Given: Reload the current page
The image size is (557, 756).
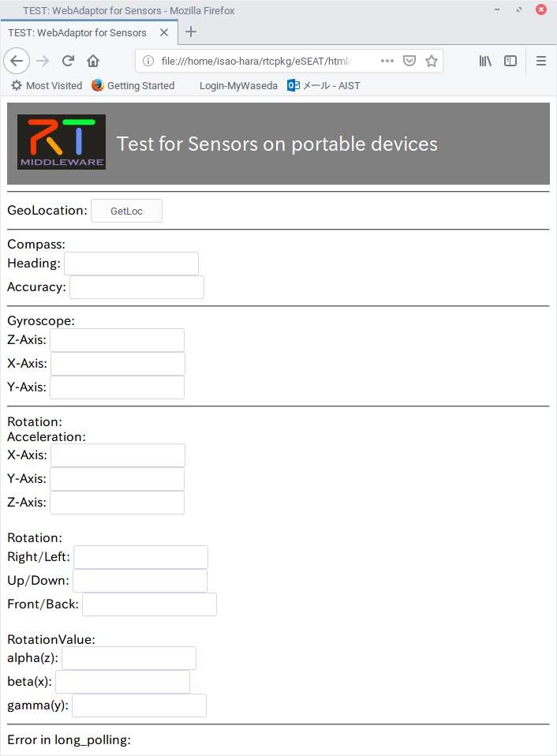Looking at the screenshot, I should (x=68, y=61).
